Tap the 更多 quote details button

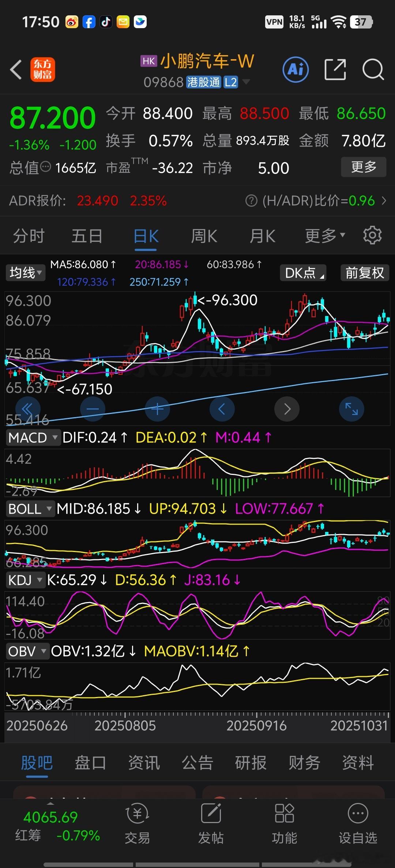[364, 167]
